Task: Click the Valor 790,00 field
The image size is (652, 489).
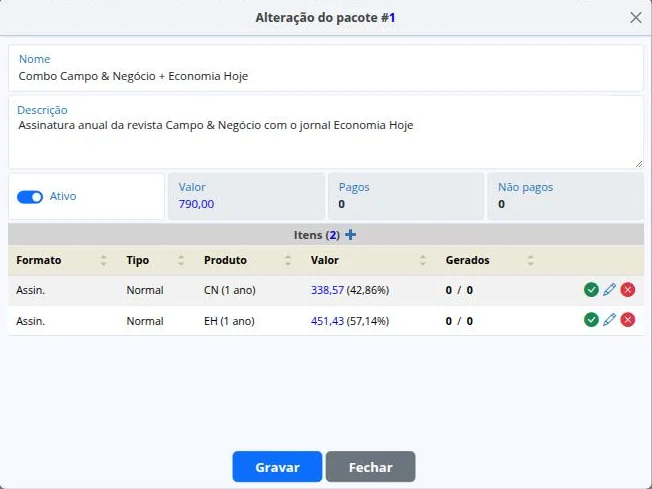Action: 246,196
